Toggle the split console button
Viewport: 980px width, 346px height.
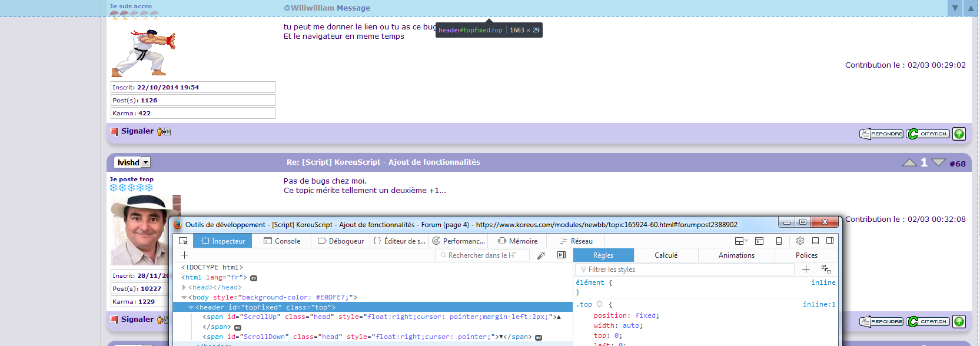tap(759, 241)
